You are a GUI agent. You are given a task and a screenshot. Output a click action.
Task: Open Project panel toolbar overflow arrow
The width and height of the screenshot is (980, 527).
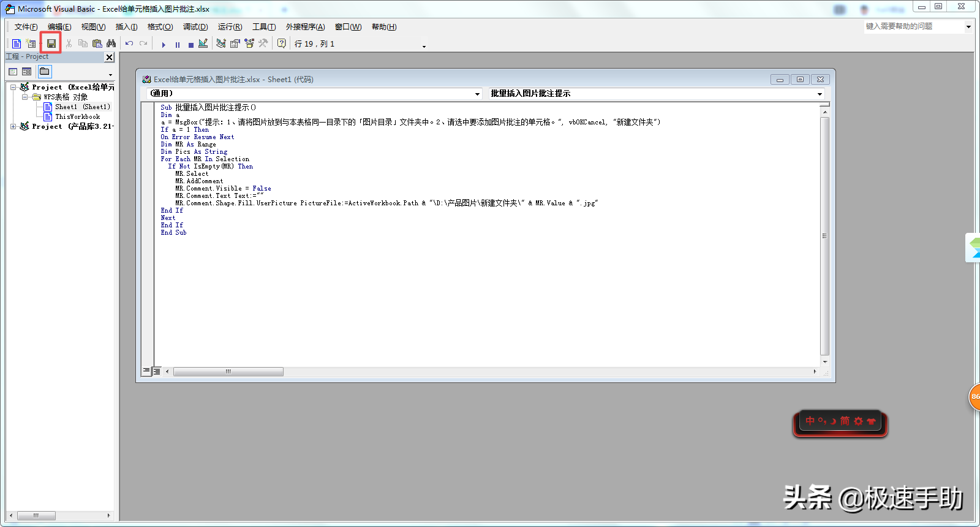pyautogui.click(x=111, y=75)
